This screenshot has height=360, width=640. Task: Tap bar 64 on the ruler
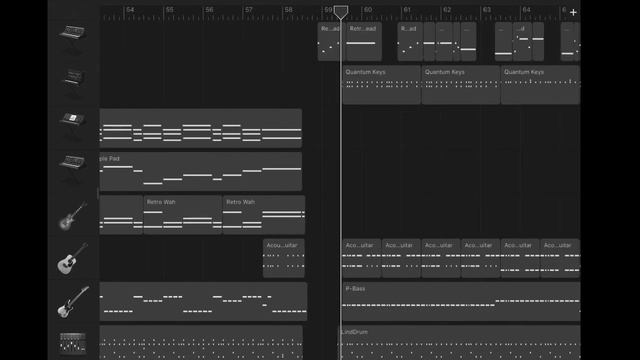(x=526, y=10)
